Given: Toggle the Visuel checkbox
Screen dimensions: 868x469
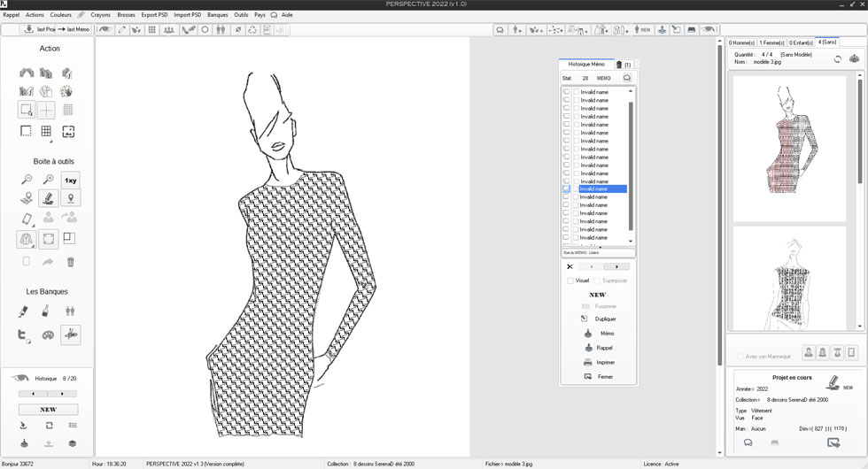Looking at the screenshot, I should 571,281.
